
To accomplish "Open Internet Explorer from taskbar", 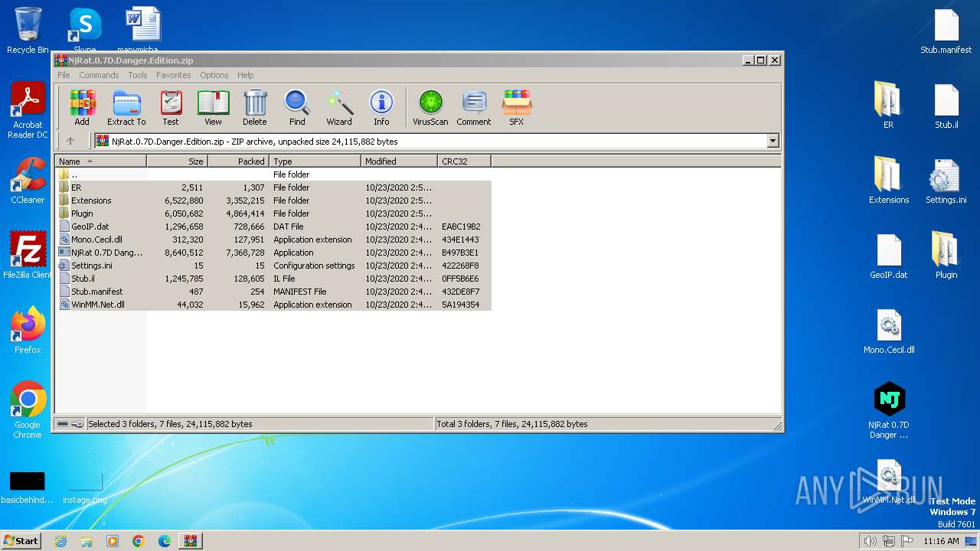I will 60,541.
